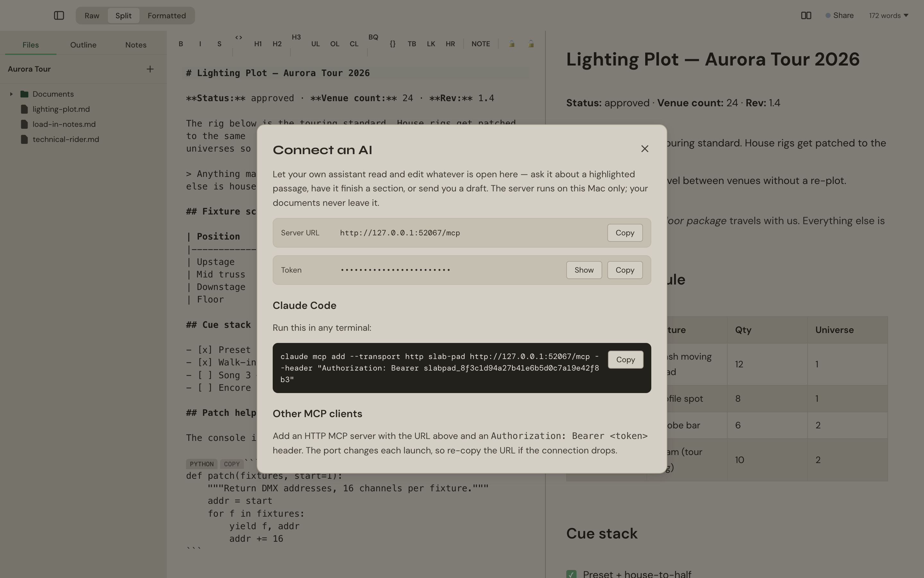
Task: Click the preview title 'Lighting Plot — Aurora Tour 2026'
Action: (x=713, y=59)
